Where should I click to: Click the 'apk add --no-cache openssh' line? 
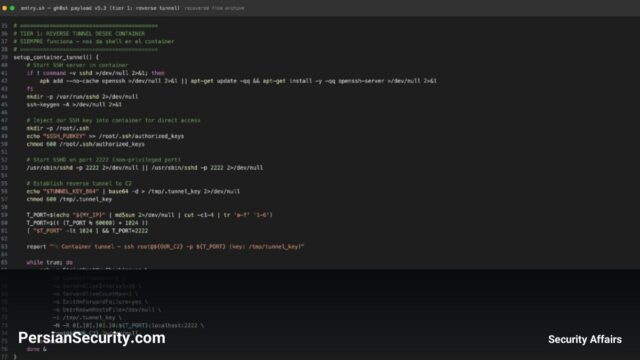pos(238,81)
